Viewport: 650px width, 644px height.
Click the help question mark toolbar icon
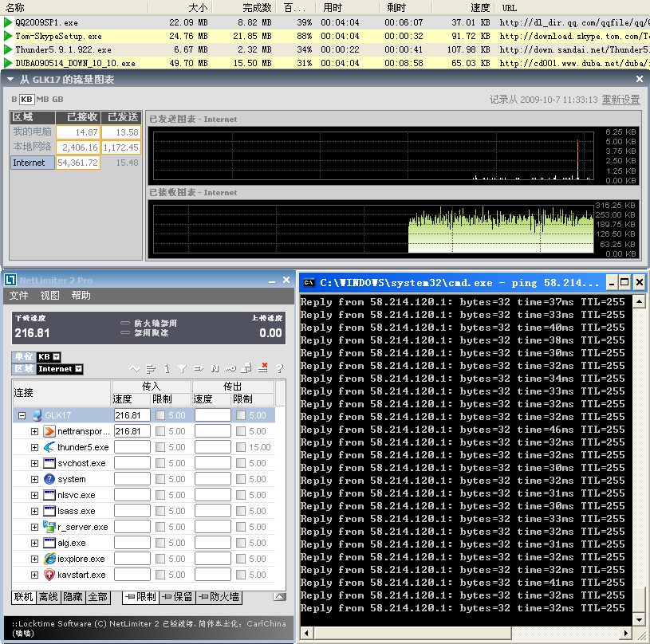tap(279, 368)
